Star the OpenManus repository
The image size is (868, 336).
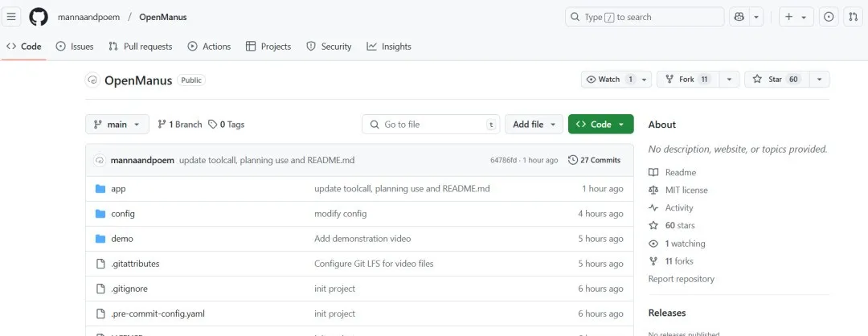click(x=777, y=79)
